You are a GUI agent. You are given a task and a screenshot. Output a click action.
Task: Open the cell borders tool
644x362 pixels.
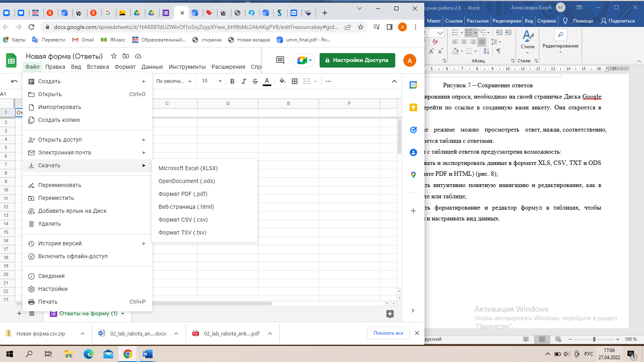[295, 81]
